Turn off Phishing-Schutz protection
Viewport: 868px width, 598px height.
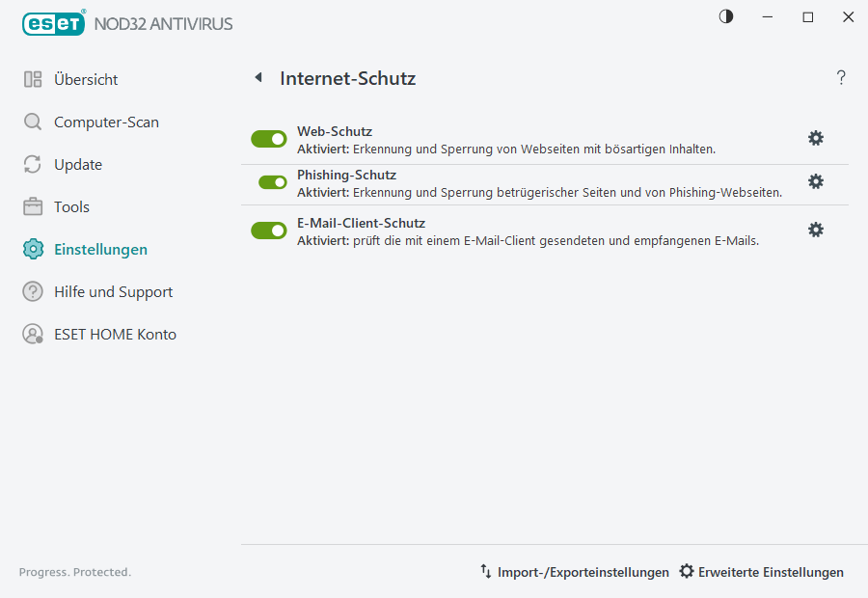click(x=268, y=181)
